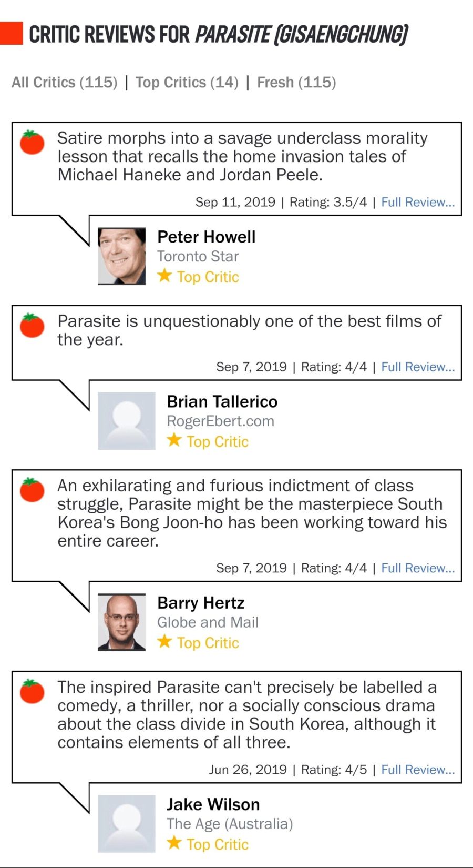
Task: Click the Top Critic star under Globe and Mail
Action: 164,641
